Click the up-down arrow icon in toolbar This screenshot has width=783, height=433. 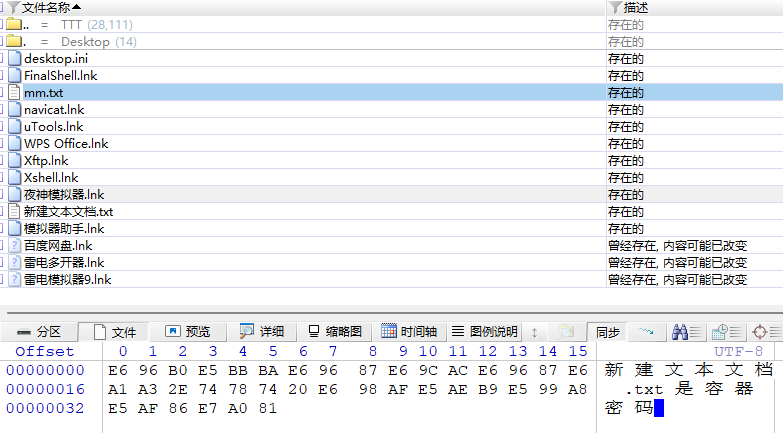coord(534,332)
